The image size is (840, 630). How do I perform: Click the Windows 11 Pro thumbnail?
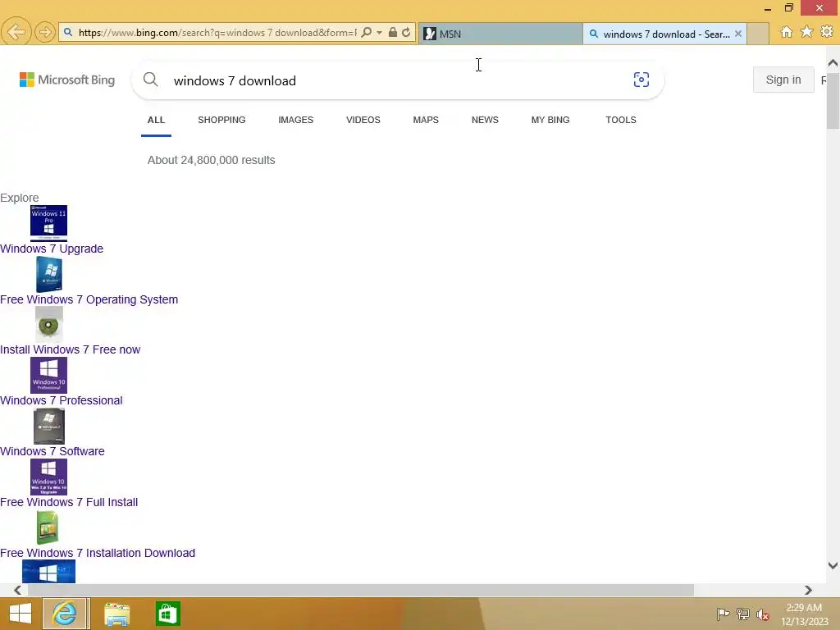click(x=48, y=223)
